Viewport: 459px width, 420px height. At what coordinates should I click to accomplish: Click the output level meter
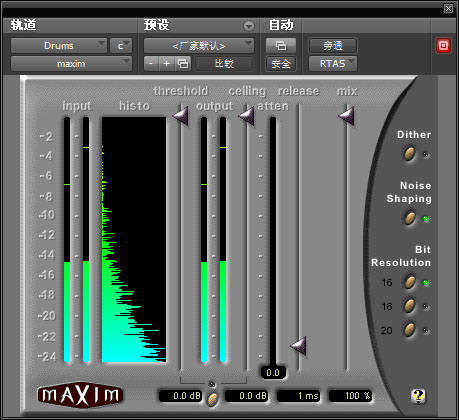click(213, 239)
